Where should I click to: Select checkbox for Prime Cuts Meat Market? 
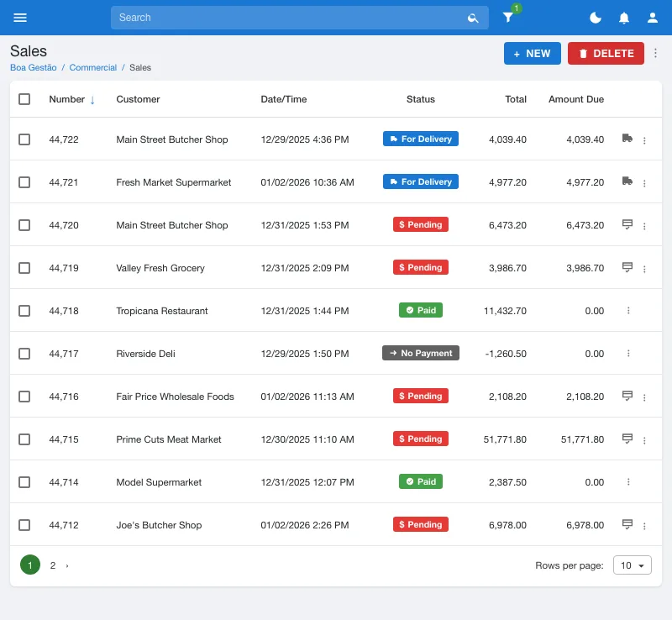point(24,439)
